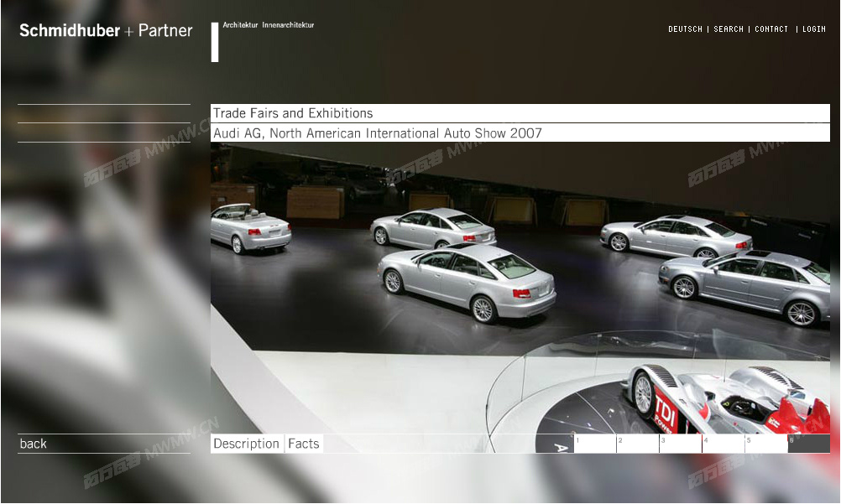Select the Trade Fairs and Exhibitions heading
The height and width of the screenshot is (504, 841).
[520, 113]
